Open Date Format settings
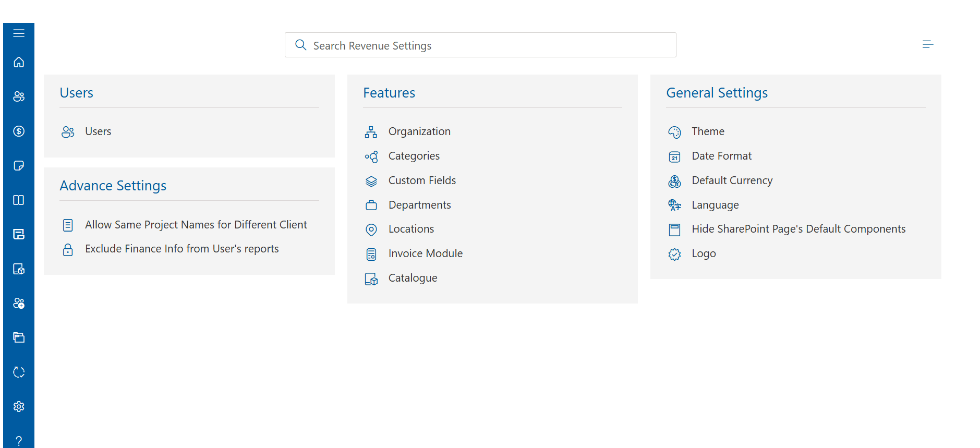 click(x=722, y=156)
